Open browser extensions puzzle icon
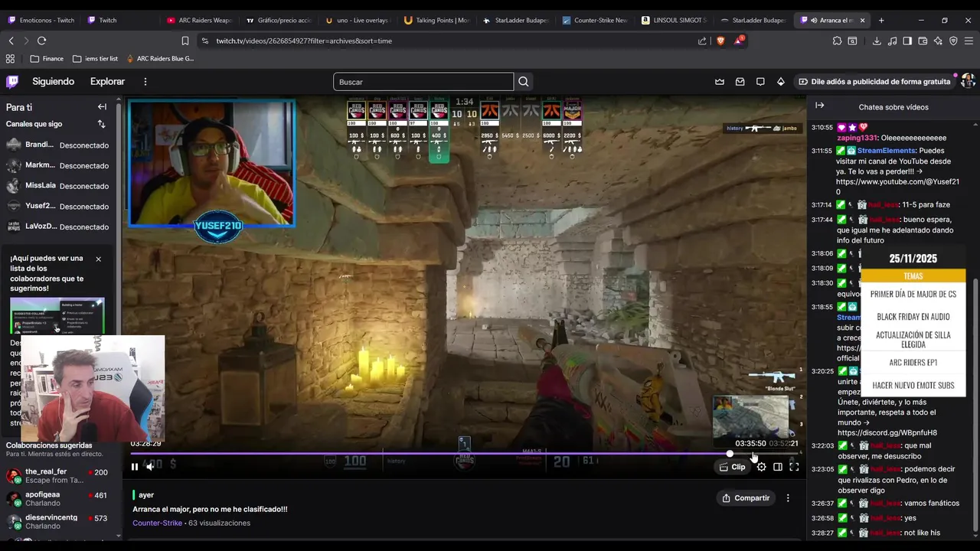Image resolution: width=980 pixels, height=551 pixels. (x=837, y=41)
